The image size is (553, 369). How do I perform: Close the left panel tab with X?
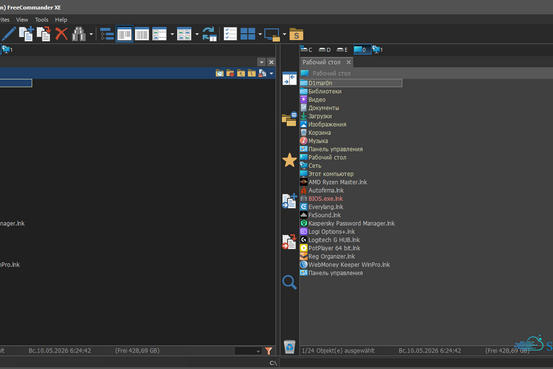click(x=271, y=62)
